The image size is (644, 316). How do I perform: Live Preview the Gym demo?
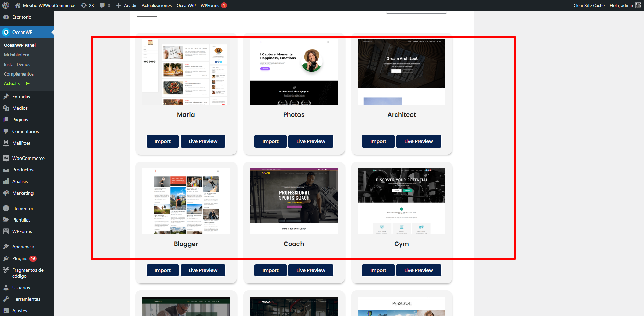click(419, 270)
